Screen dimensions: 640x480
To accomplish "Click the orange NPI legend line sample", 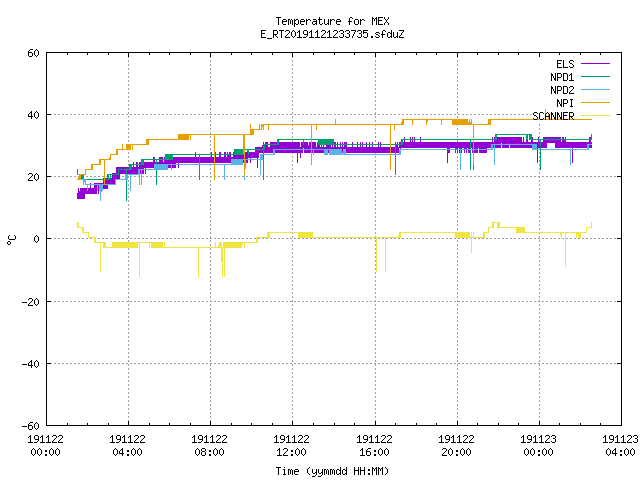I will point(595,102).
